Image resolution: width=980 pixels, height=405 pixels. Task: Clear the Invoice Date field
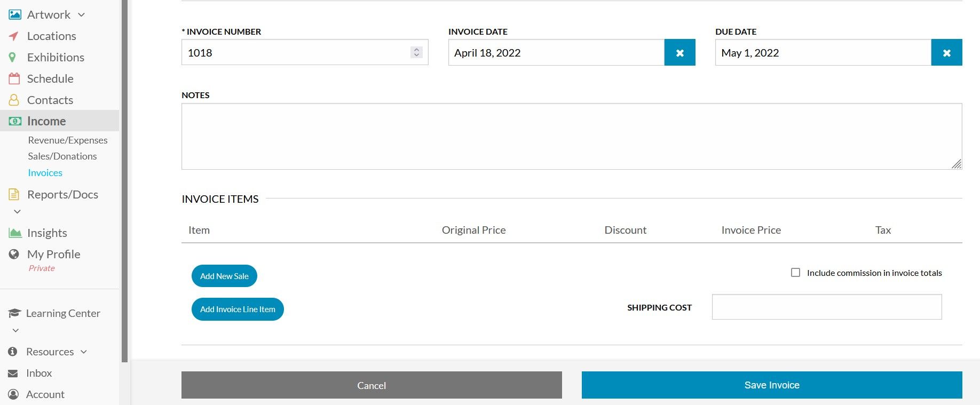tap(679, 53)
